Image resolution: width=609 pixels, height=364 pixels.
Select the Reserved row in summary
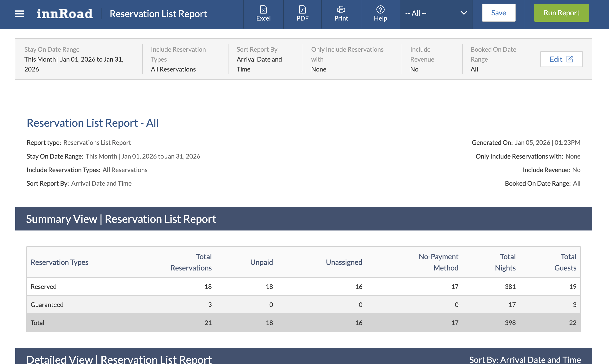(x=44, y=286)
